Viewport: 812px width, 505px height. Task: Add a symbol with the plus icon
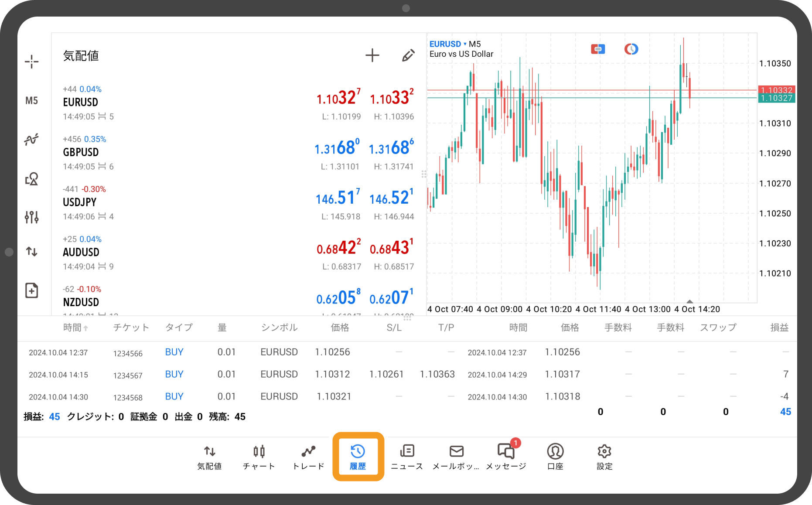[372, 55]
